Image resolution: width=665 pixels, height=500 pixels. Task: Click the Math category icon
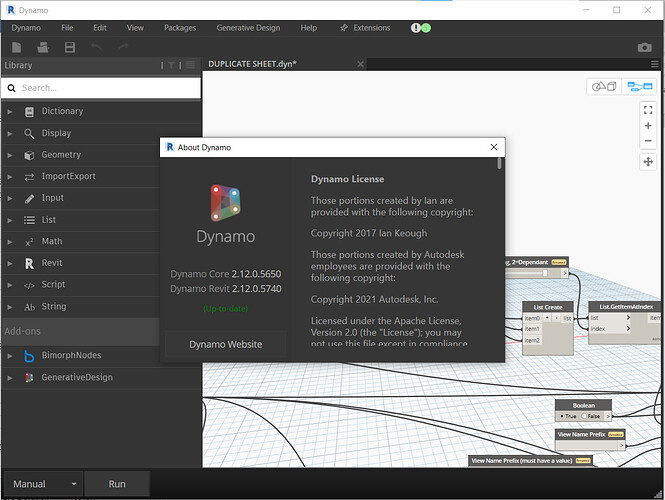click(x=29, y=242)
